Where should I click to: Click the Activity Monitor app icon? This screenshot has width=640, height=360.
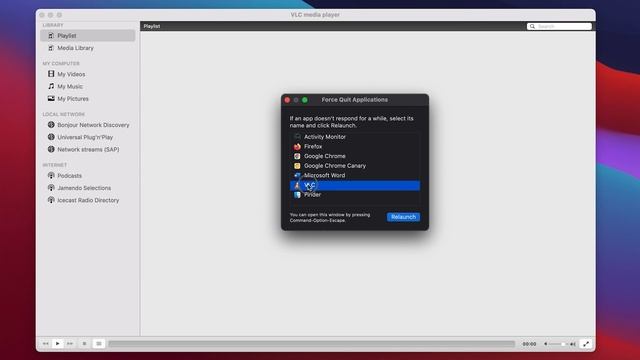297,137
